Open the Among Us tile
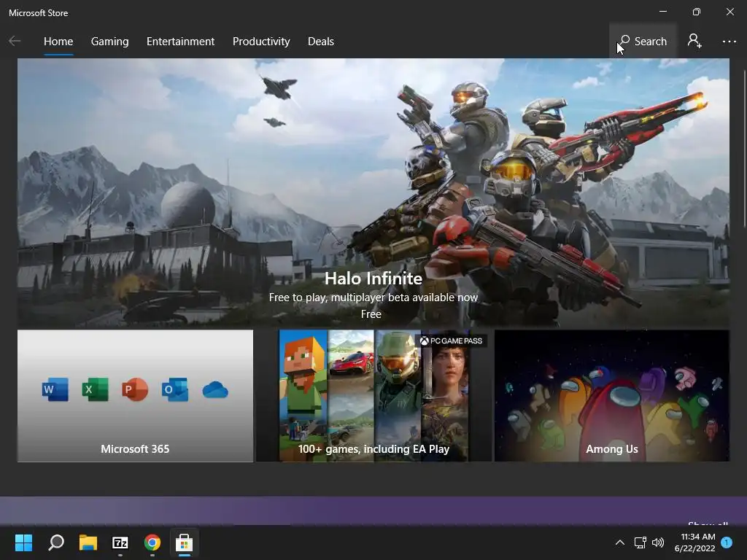Image resolution: width=747 pixels, height=560 pixels. pyautogui.click(x=612, y=396)
